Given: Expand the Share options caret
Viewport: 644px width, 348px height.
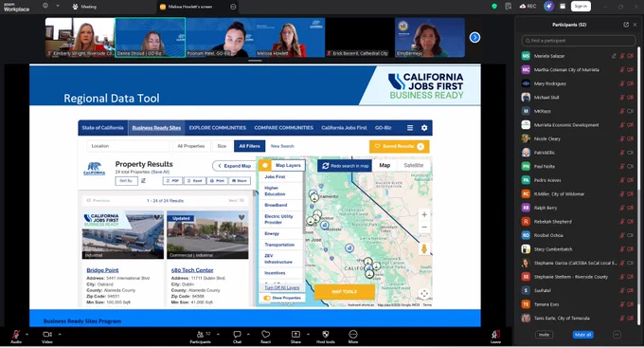Looking at the screenshot, I should (x=308, y=334).
